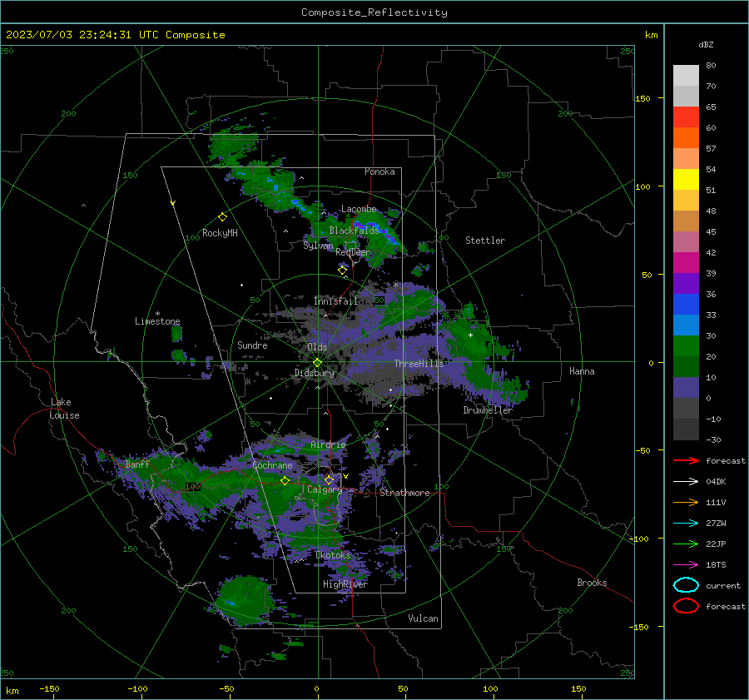The height and width of the screenshot is (700, 749).
Task: Click the 'current' legend text
Action: click(x=723, y=585)
